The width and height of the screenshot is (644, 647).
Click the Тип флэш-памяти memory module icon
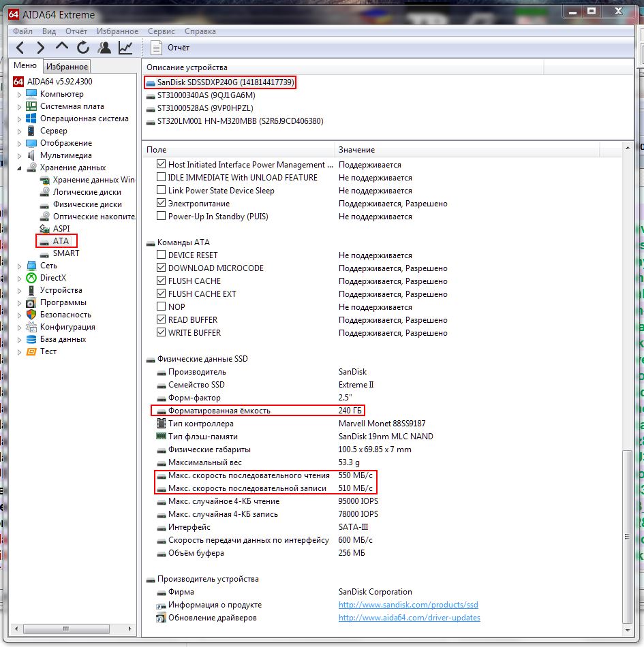coord(161,436)
